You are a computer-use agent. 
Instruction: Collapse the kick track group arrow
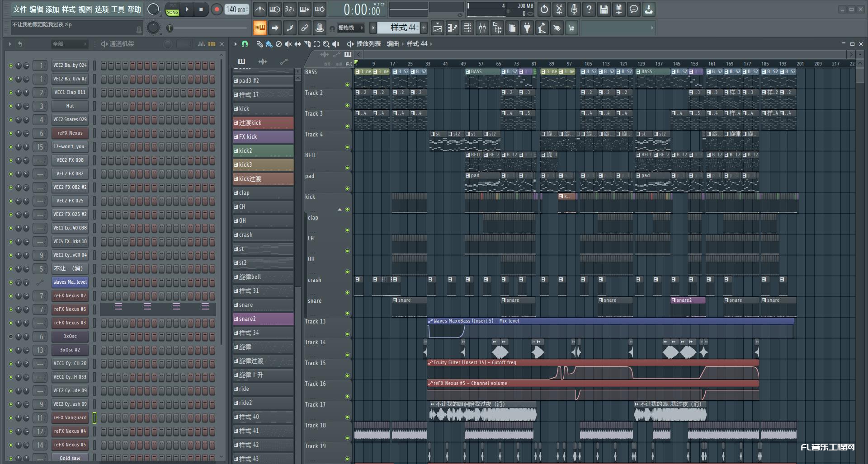click(340, 210)
